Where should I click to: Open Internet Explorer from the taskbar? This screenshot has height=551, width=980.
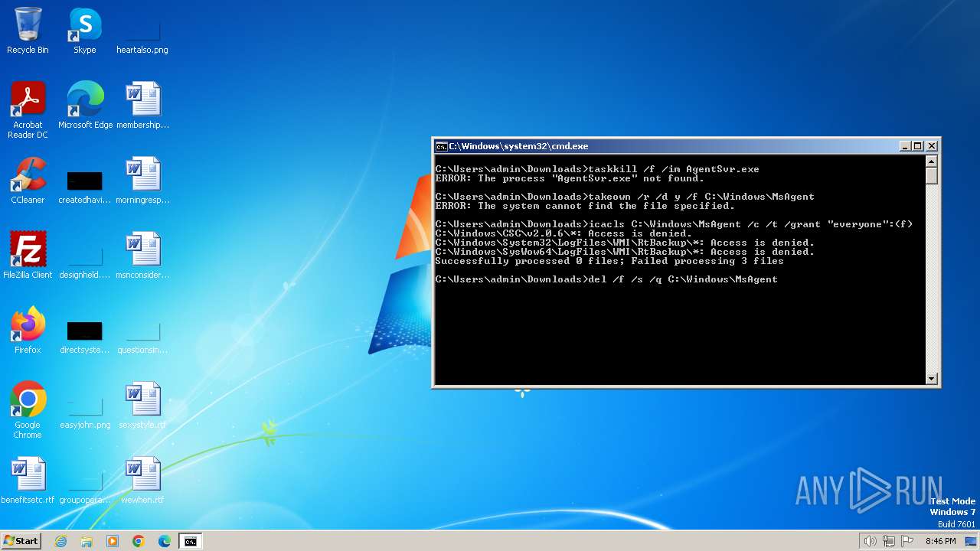pos(60,541)
